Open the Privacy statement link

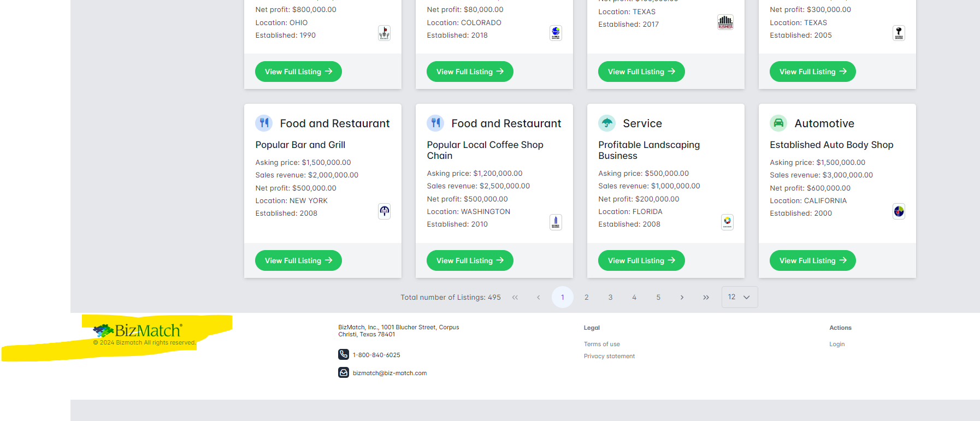click(609, 356)
